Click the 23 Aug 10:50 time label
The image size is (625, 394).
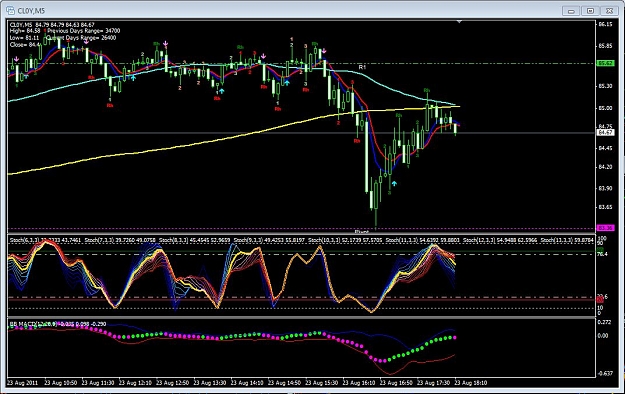[61, 382]
